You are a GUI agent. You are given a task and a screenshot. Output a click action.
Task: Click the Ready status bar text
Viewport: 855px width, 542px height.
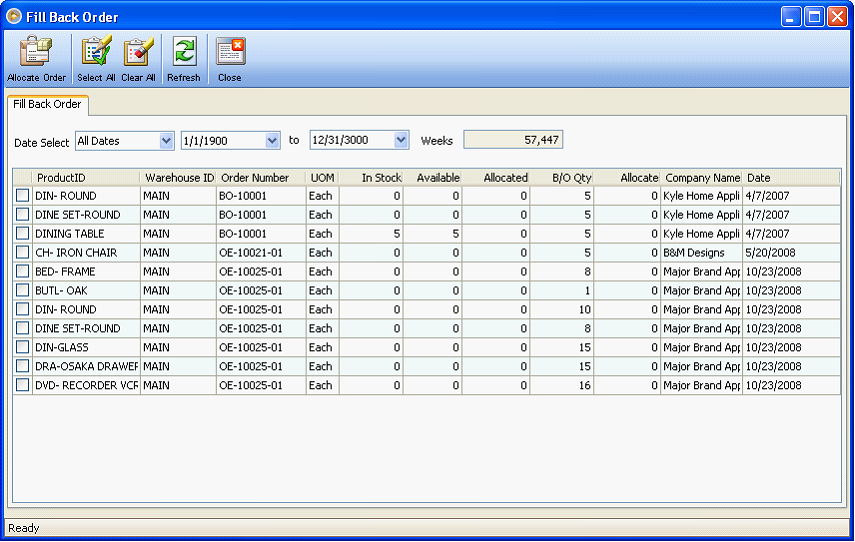(x=23, y=528)
